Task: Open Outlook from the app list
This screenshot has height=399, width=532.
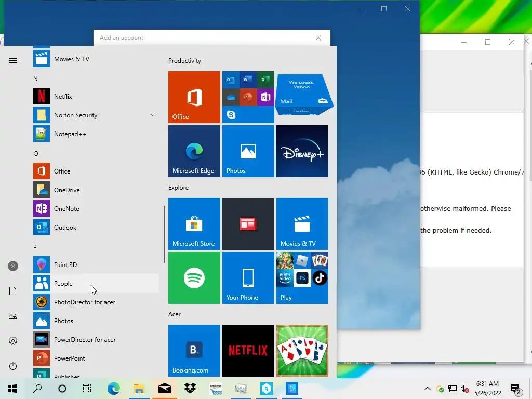Action: (96, 227)
